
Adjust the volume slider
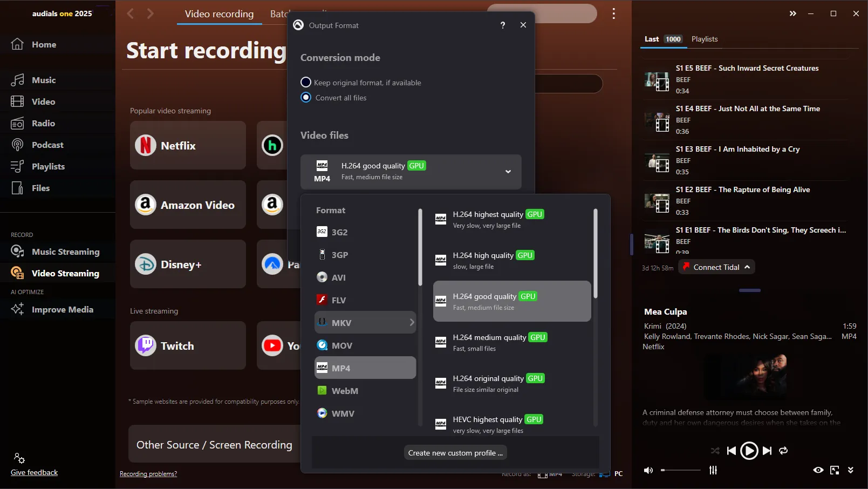pos(680,470)
